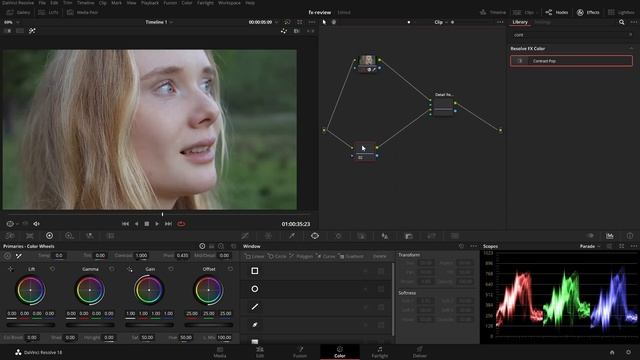640x360 pixels.
Task: Open the Clip node-mode dropdown
Action: pos(440,22)
